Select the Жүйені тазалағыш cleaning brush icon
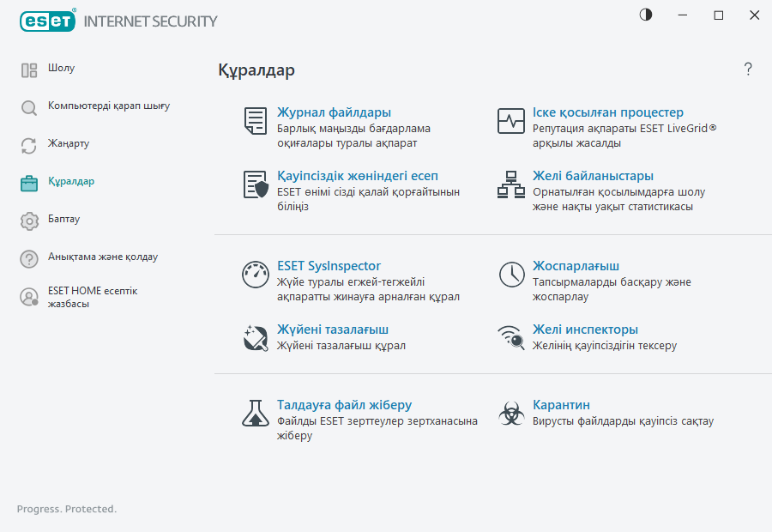Viewport: 772px width, 532px height. tap(255, 337)
